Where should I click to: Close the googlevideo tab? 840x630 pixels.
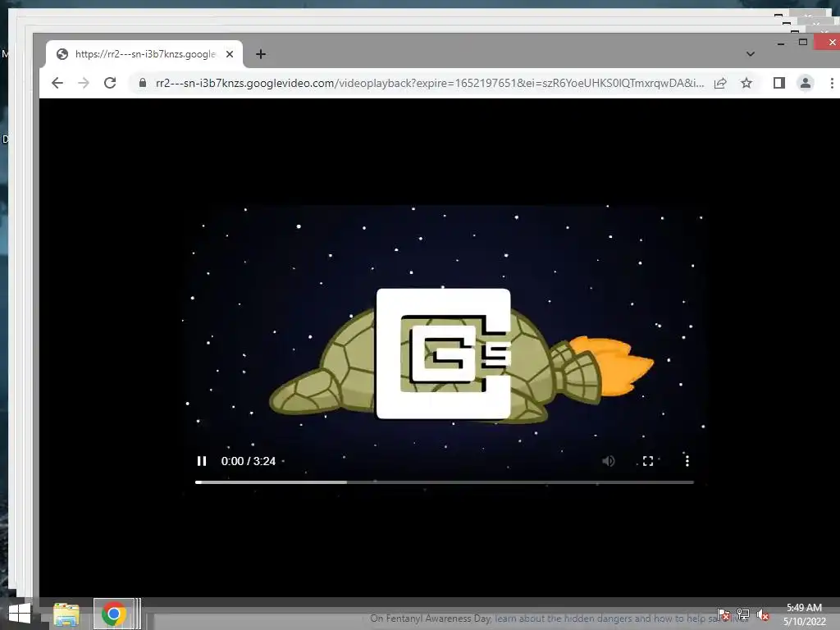230,54
